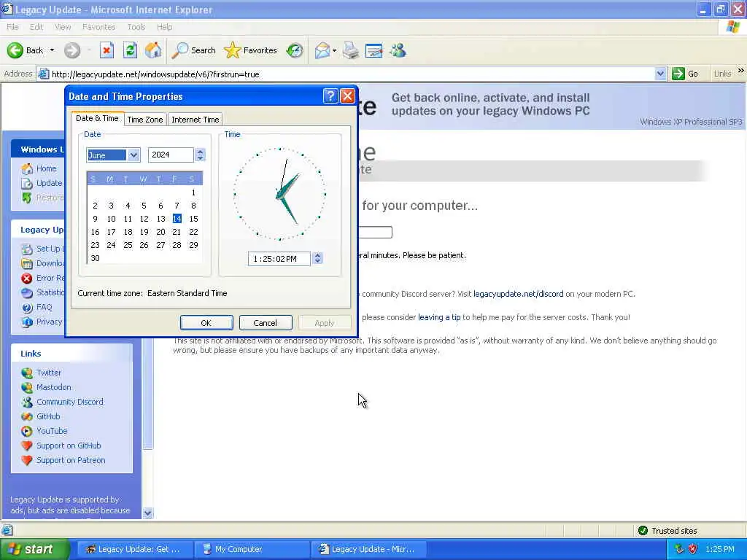Open the Mastodon link in Links
Viewport: 747px width, 560px height.
(x=53, y=387)
